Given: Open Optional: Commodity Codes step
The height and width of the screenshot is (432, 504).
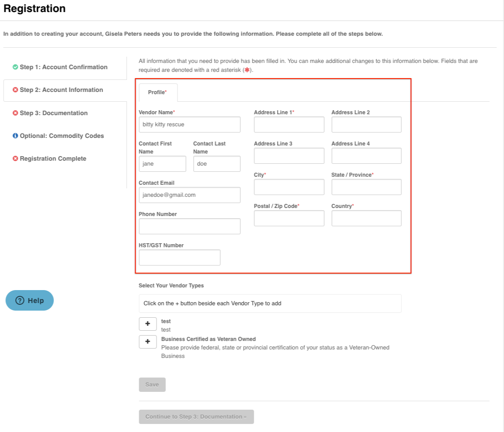Looking at the screenshot, I should point(62,136).
